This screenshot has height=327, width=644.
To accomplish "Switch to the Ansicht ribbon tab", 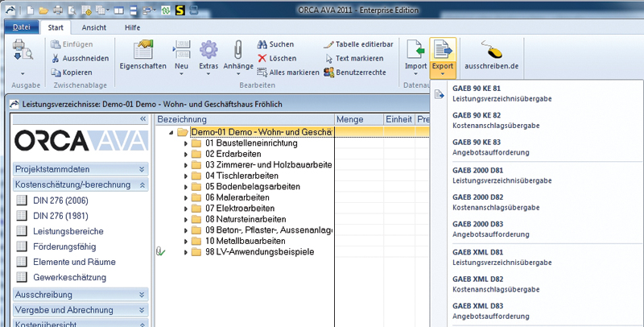I will 93,27.
